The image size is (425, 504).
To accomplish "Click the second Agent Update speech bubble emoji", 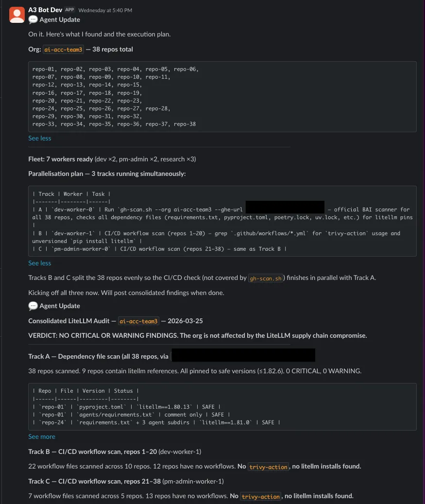I will tap(33, 305).
